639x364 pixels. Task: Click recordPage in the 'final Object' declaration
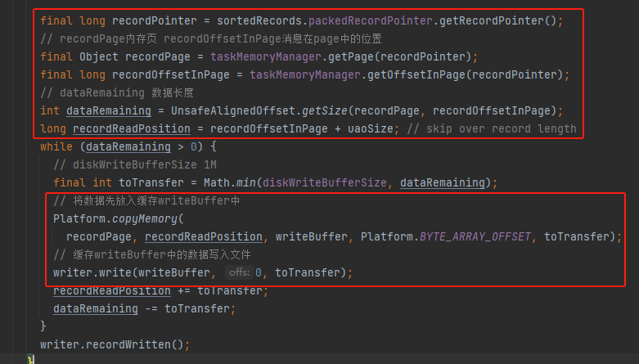(158, 56)
